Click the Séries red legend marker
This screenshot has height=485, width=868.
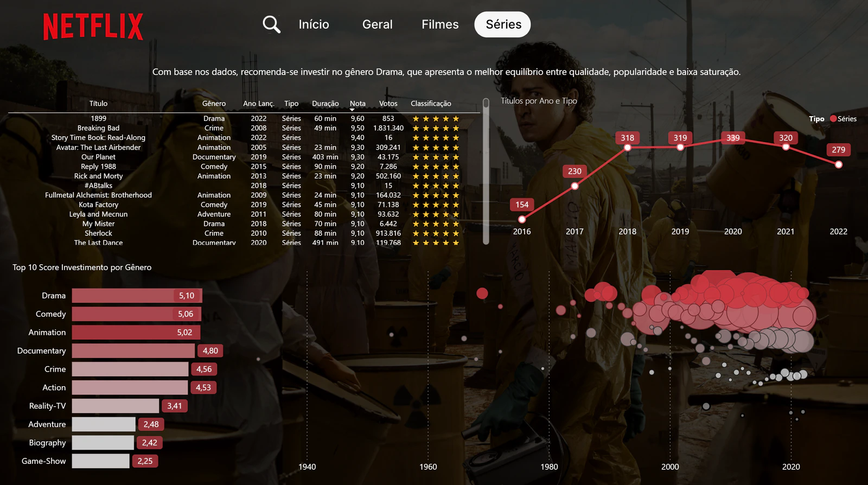[x=833, y=119]
